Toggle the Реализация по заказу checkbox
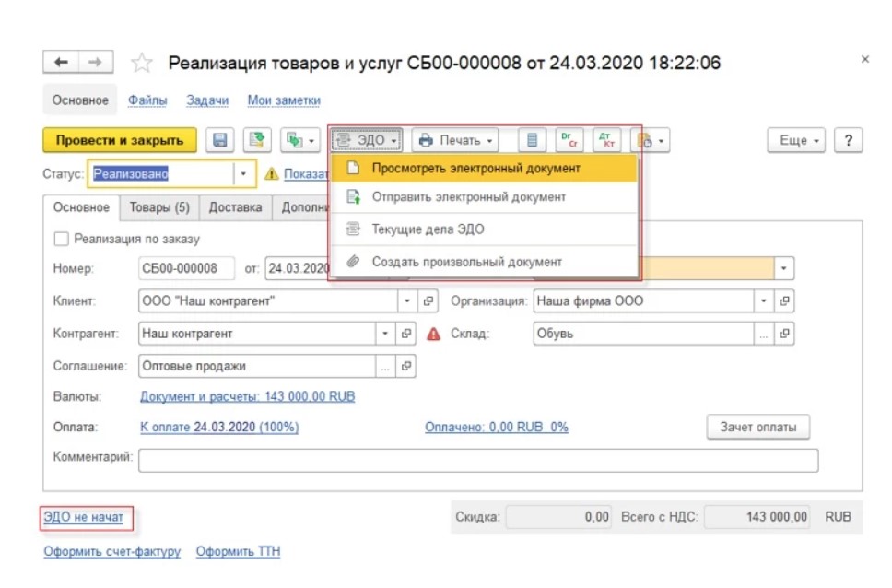This screenshot has height=588, width=892. pos(62,239)
